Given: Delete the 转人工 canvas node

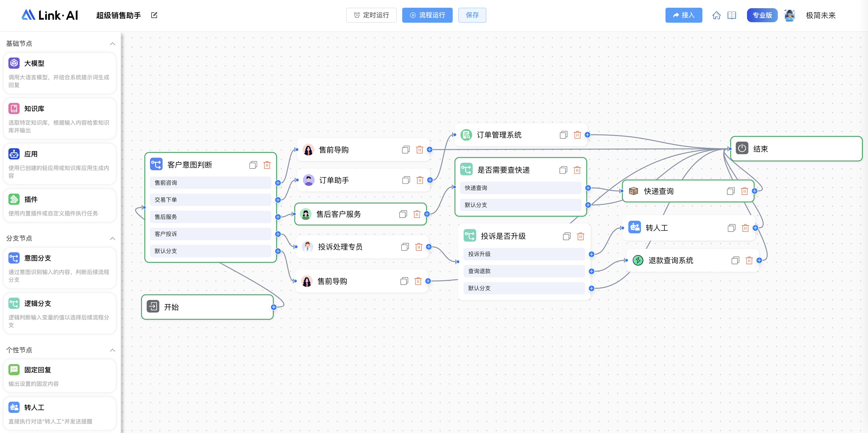Looking at the screenshot, I should (x=745, y=228).
